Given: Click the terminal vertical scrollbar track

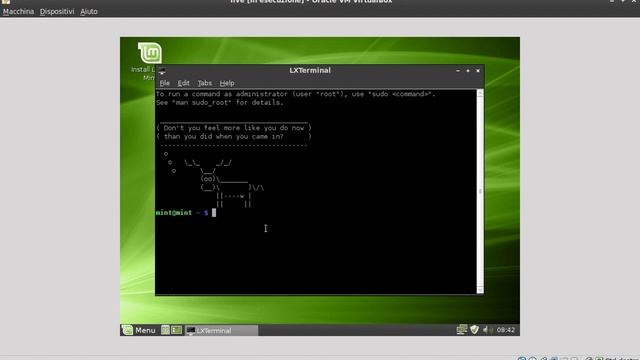Looking at the screenshot, I should point(480,191).
